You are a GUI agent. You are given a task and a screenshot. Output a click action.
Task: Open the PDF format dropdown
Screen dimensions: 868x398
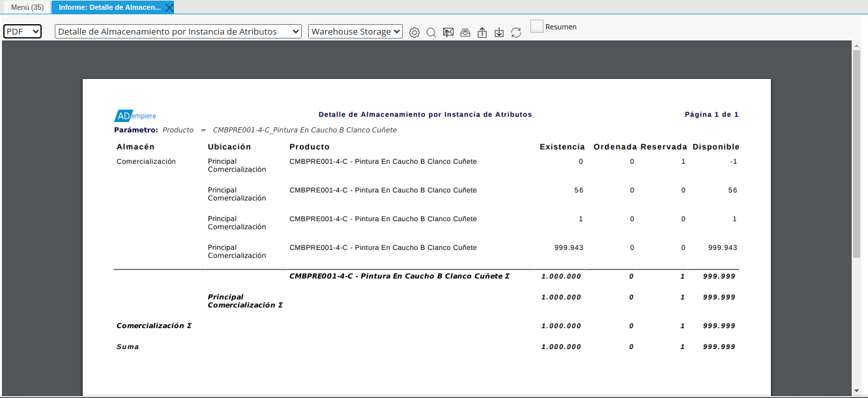pyautogui.click(x=22, y=31)
